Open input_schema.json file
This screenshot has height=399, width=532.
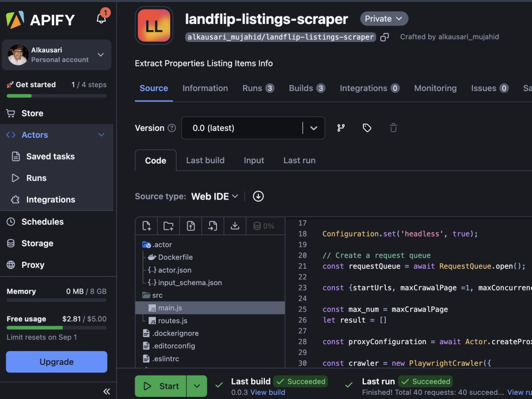pyautogui.click(x=185, y=282)
